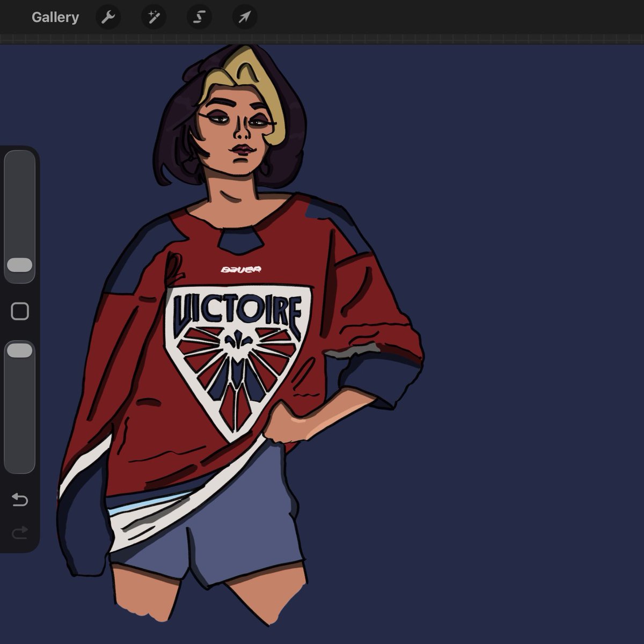Viewport: 644px width, 644px height.
Task: Open the Gallery view
Action: tap(55, 17)
